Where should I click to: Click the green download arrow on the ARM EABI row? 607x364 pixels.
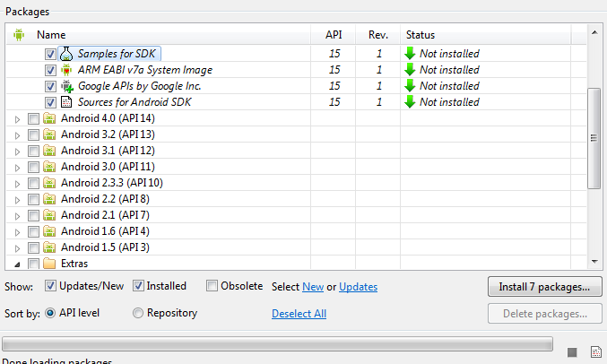pyautogui.click(x=410, y=70)
